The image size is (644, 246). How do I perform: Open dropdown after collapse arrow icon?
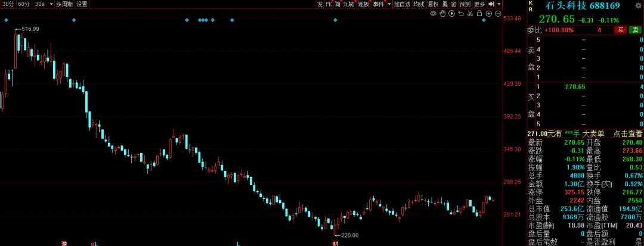coord(499,4)
